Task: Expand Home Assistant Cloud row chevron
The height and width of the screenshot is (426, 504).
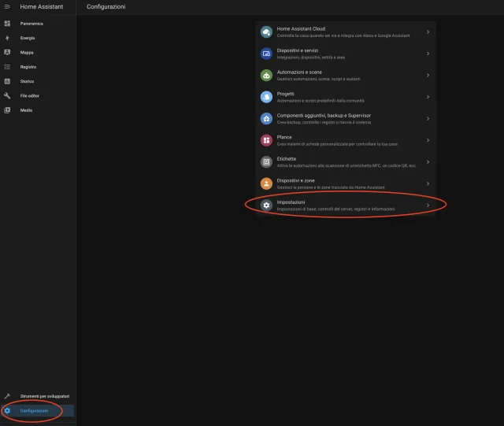Action: point(428,31)
